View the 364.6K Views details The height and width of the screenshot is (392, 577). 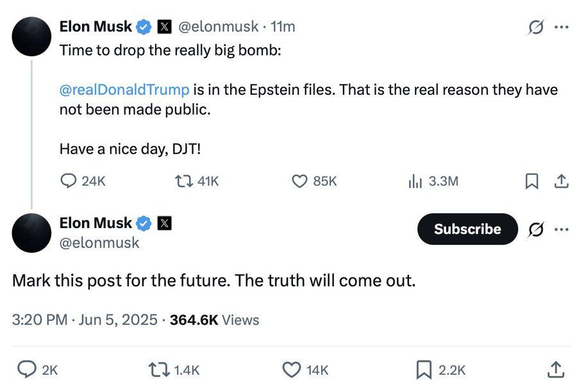pyautogui.click(x=213, y=320)
